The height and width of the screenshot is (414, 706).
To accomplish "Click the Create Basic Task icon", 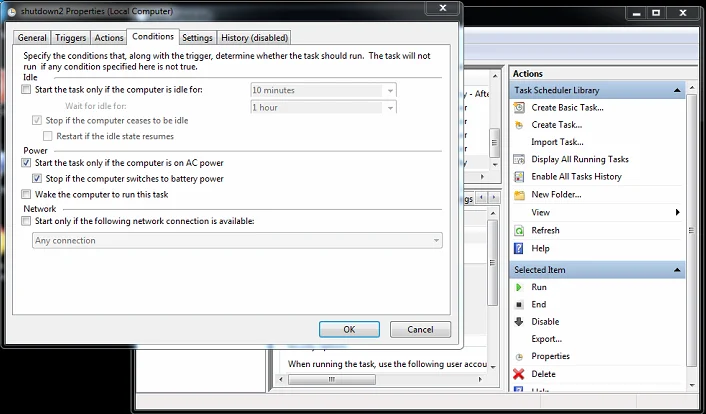I will [x=519, y=107].
